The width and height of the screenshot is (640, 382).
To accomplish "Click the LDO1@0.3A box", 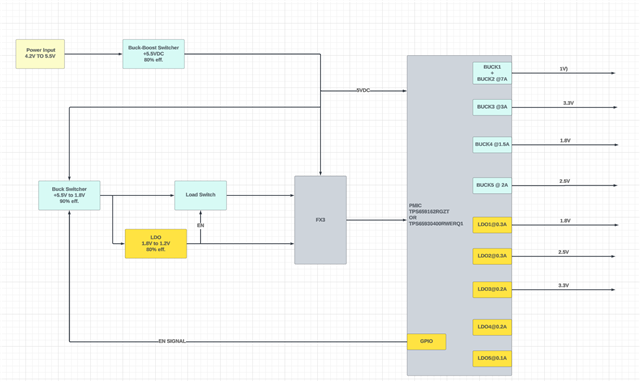I will point(492,225).
